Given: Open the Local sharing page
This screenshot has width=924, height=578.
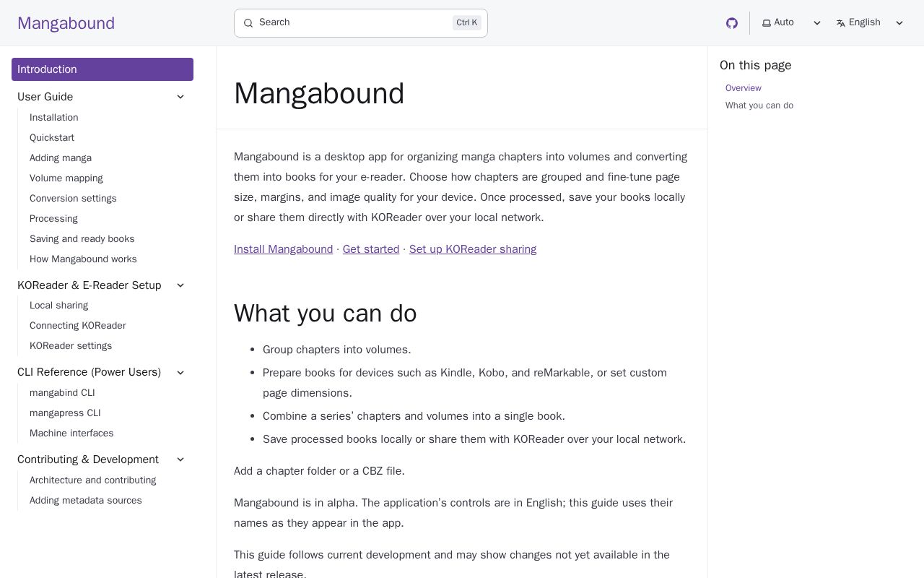Looking at the screenshot, I should (x=59, y=306).
